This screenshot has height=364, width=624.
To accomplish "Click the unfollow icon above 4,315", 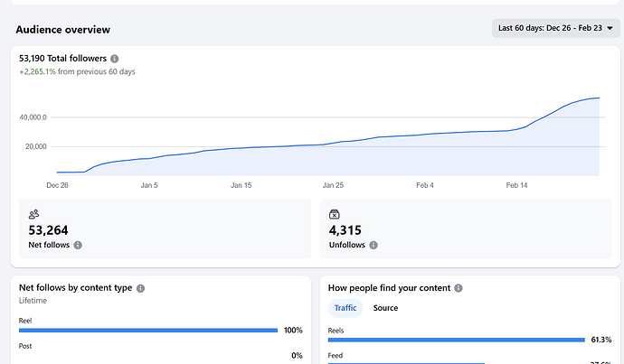I will point(334,214).
